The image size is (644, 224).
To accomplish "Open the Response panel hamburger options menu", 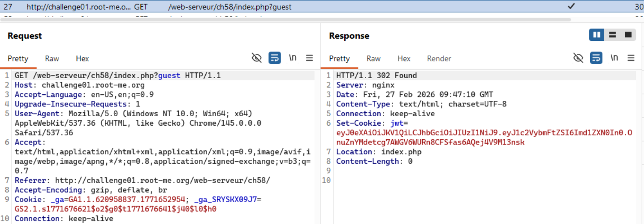I will 631,58.
